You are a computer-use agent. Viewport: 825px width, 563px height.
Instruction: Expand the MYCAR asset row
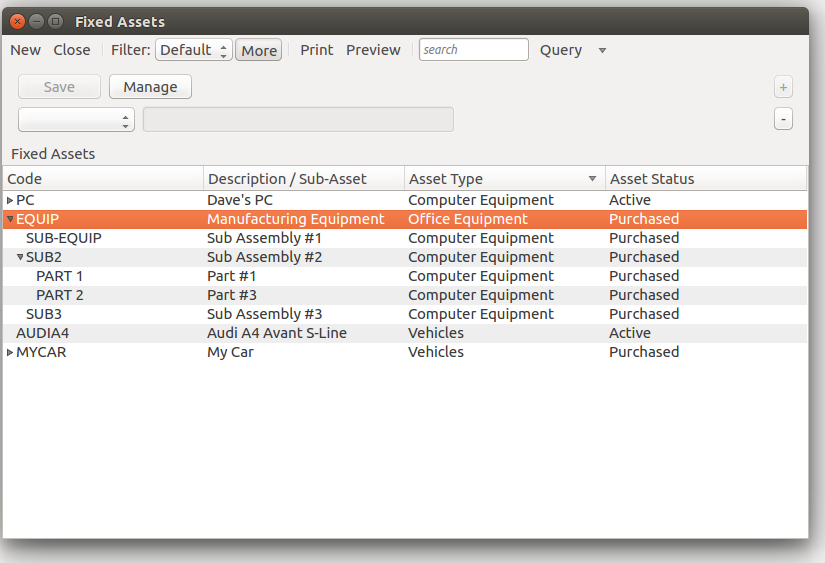click(x=10, y=352)
